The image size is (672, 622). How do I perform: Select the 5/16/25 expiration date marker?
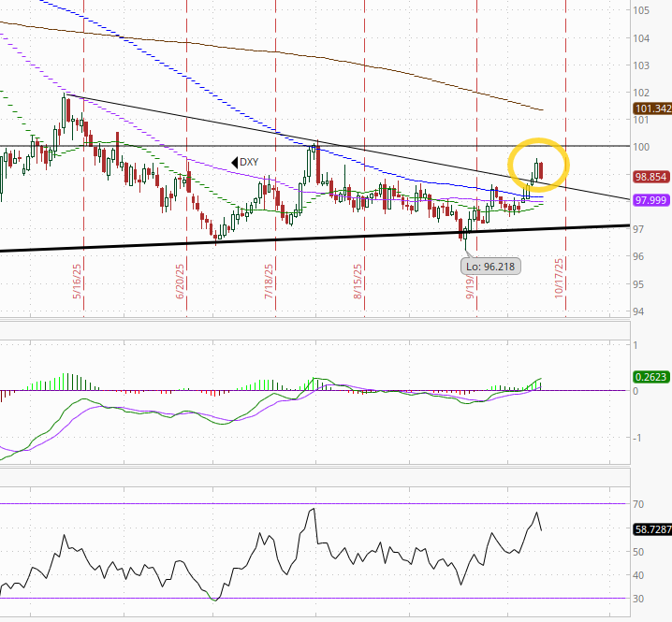pyautogui.click(x=77, y=282)
